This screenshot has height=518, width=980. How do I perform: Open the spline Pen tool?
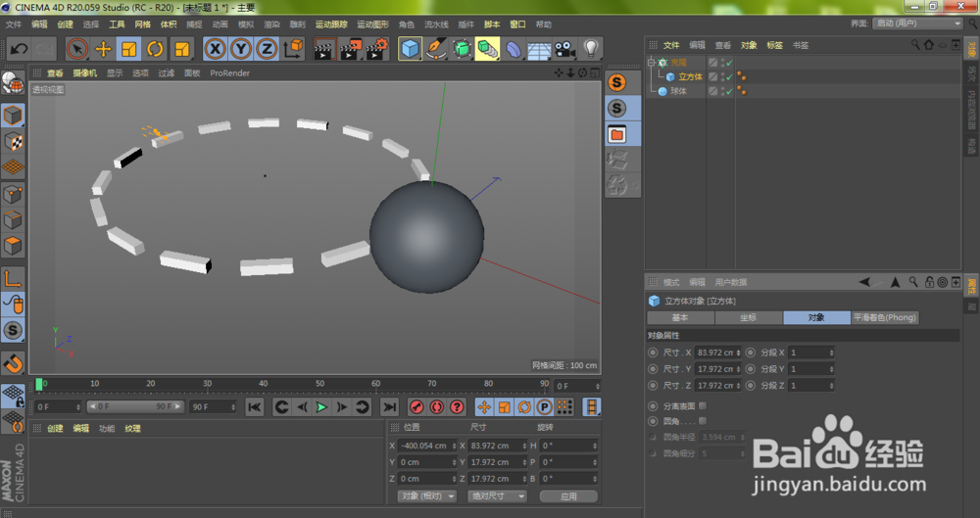coord(436,49)
